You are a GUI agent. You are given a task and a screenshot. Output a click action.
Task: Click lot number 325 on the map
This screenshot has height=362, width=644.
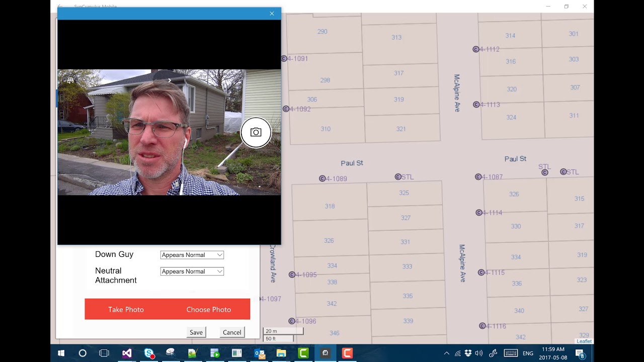404,193
